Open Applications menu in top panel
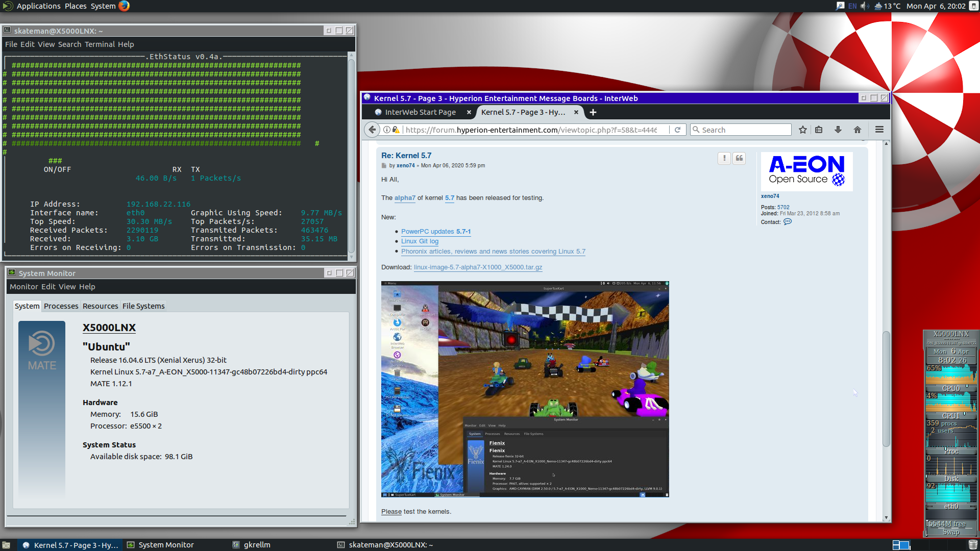 [38, 6]
